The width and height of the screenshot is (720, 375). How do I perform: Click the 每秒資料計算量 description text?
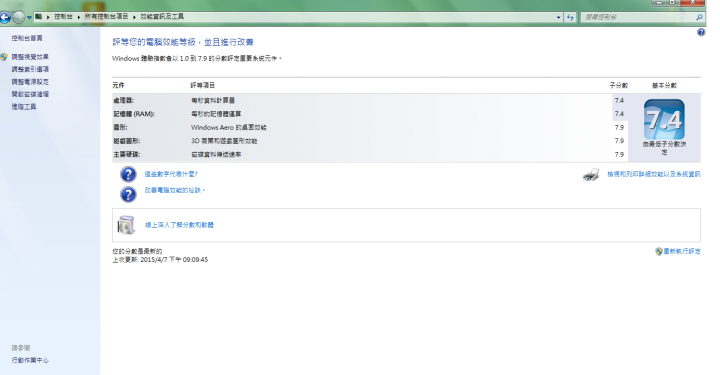pyautogui.click(x=213, y=101)
